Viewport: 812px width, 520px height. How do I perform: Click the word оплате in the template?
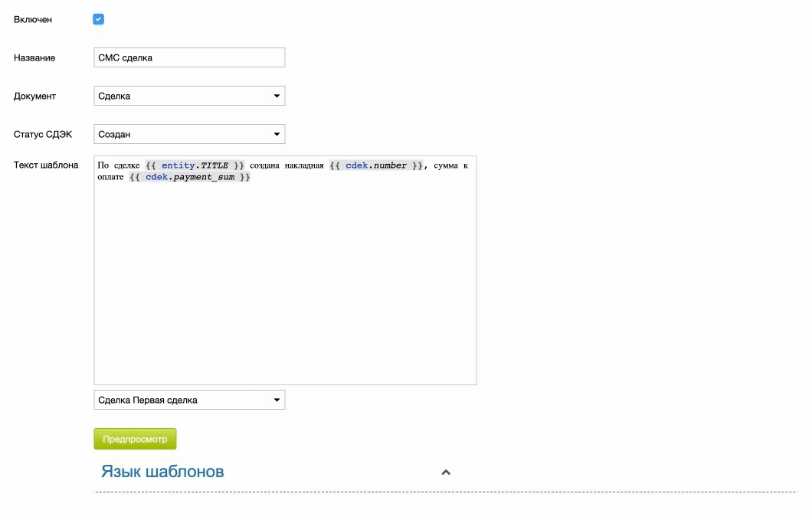(111, 177)
